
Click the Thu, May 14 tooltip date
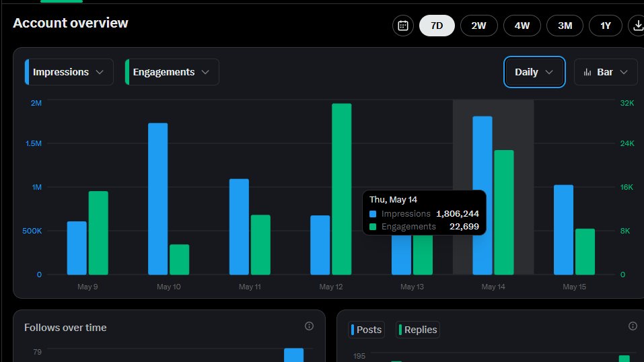point(393,200)
